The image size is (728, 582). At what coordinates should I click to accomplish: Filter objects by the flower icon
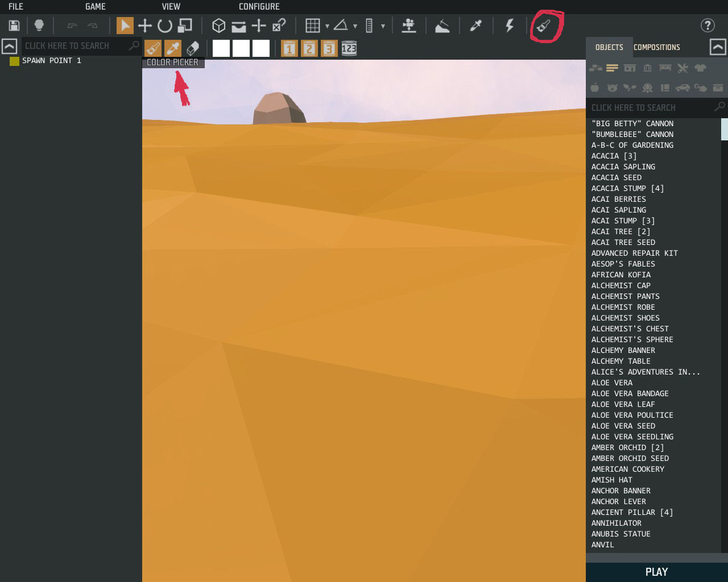647,88
